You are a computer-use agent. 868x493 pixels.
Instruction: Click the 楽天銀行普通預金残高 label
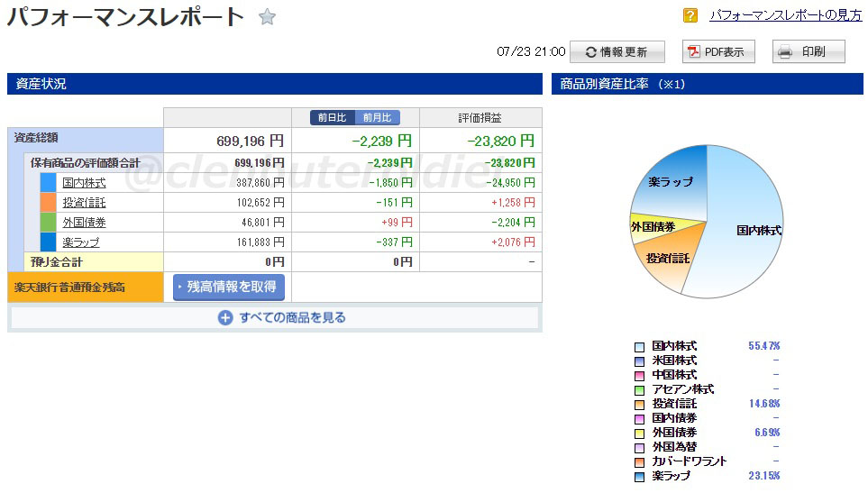[x=69, y=288]
